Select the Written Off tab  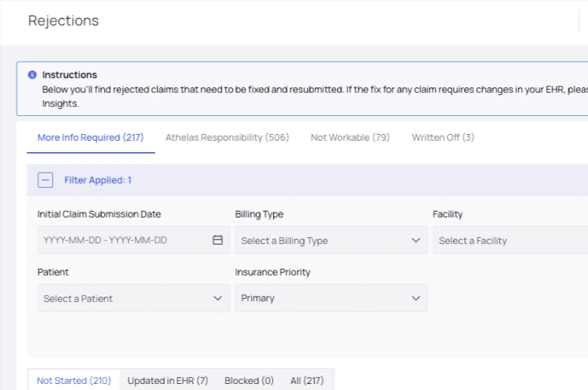coord(443,138)
